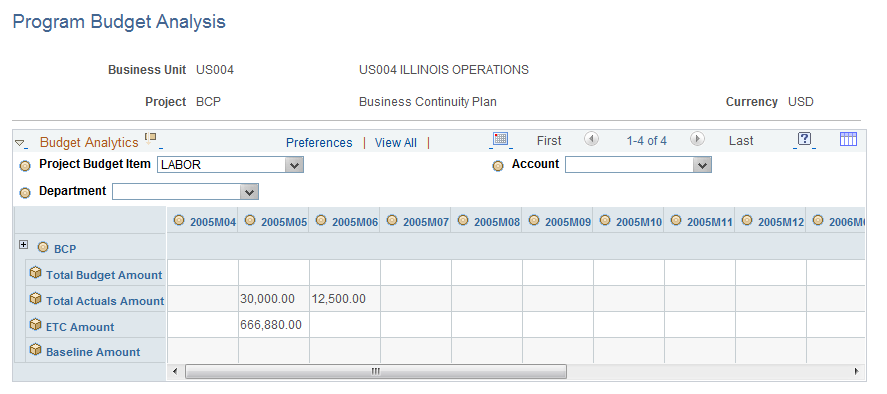This screenshot has height=394, width=887.
Task: Open Total Actuals Amount link
Action: (105, 301)
